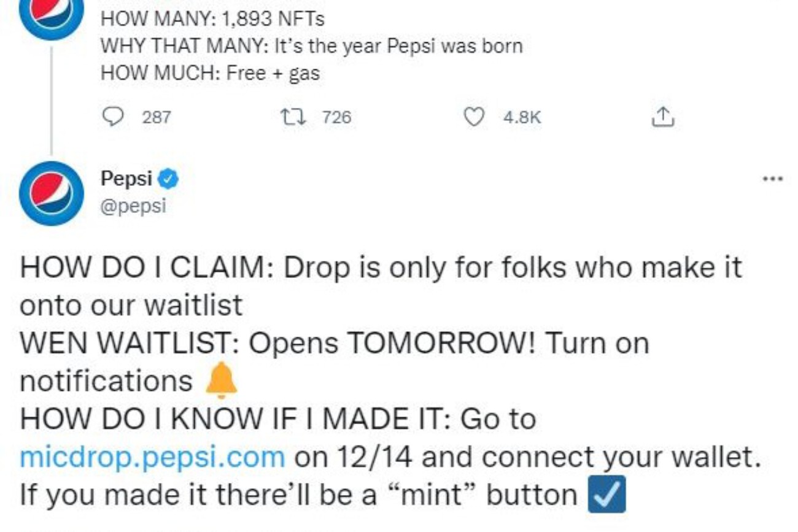
Task: Open the Pepsi display name profile link
Action: [126, 179]
